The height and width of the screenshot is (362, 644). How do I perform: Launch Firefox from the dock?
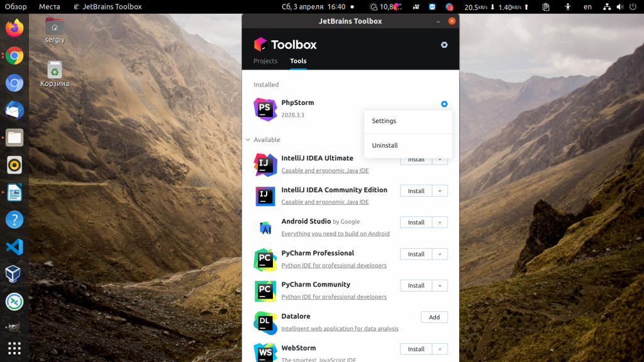pos(14,28)
